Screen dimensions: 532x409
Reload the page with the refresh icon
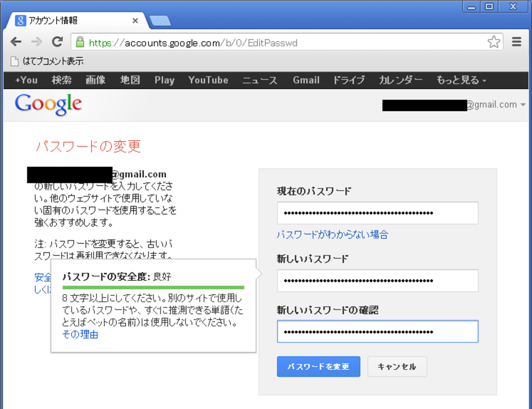point(57,41)
